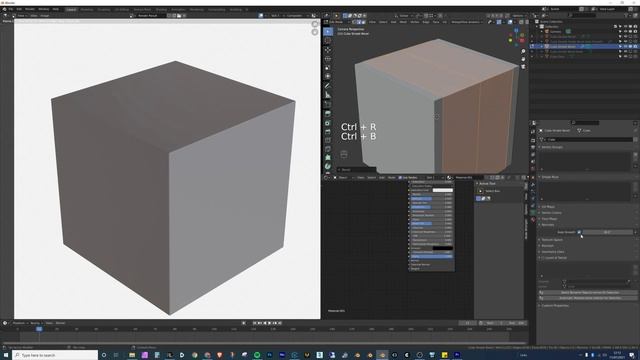Screen dimensions: 640x360
Task: Expand the Custom Properties panel
Action: [554, 305]
